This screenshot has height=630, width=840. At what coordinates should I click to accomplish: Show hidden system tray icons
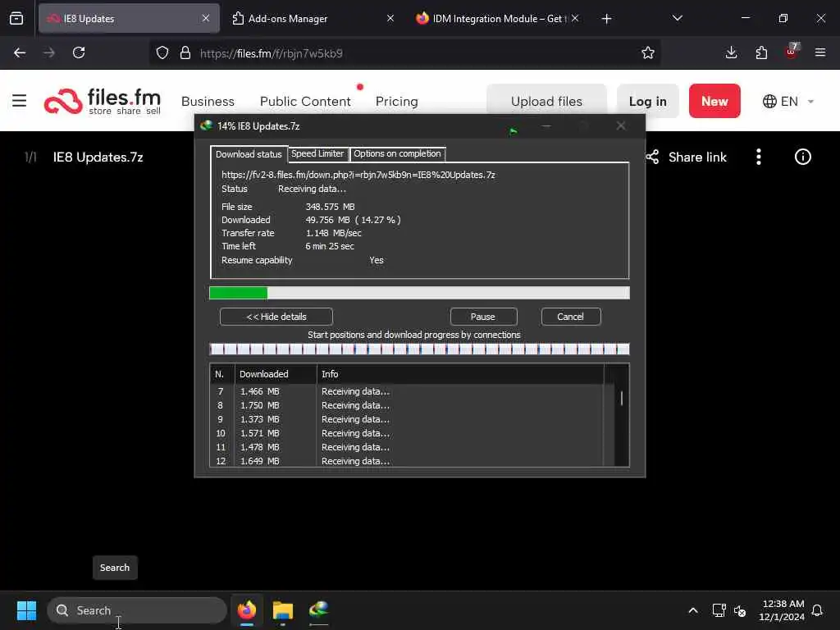(x=692, y=610)
